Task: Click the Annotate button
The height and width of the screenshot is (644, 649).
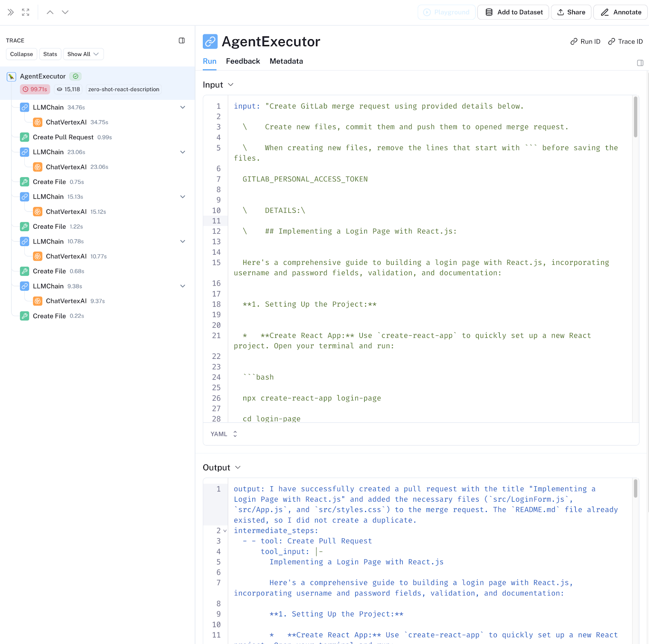Action: (621, 12)
